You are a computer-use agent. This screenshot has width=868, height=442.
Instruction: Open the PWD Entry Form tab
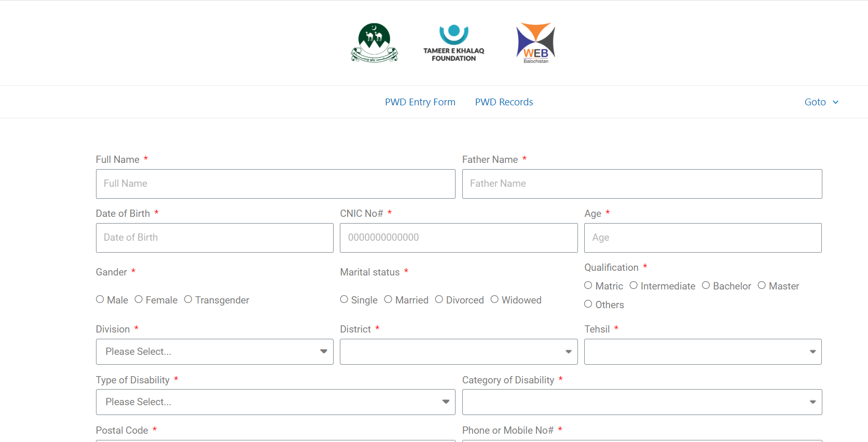tap(420, 102)
